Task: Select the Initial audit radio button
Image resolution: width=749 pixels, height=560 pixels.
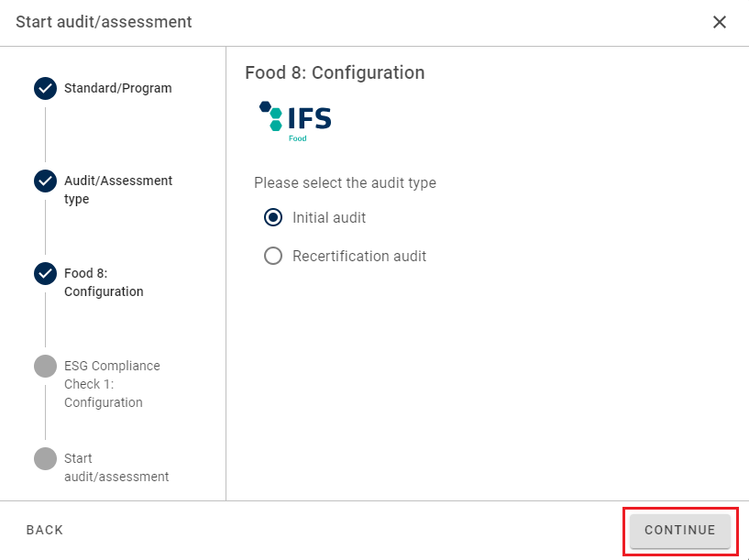Action: point(272,218)
